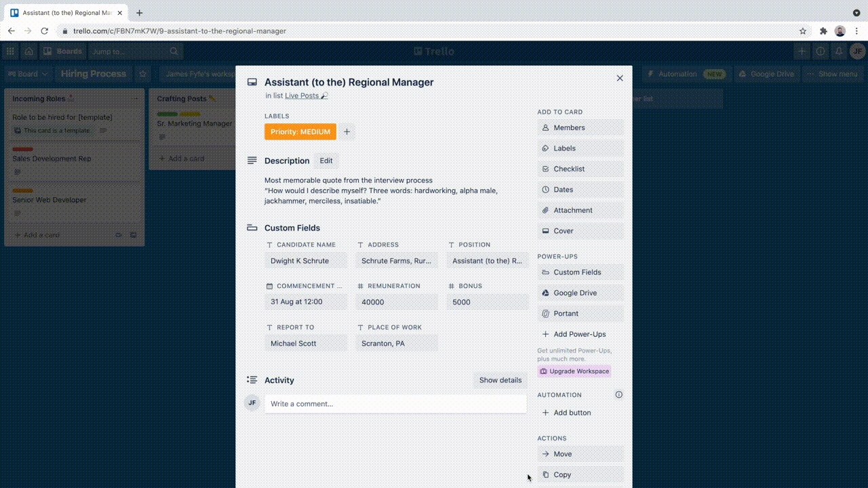This screenshot has width=868, height=488.
Task: Click the automation info icon
Action: pos(618,394)
